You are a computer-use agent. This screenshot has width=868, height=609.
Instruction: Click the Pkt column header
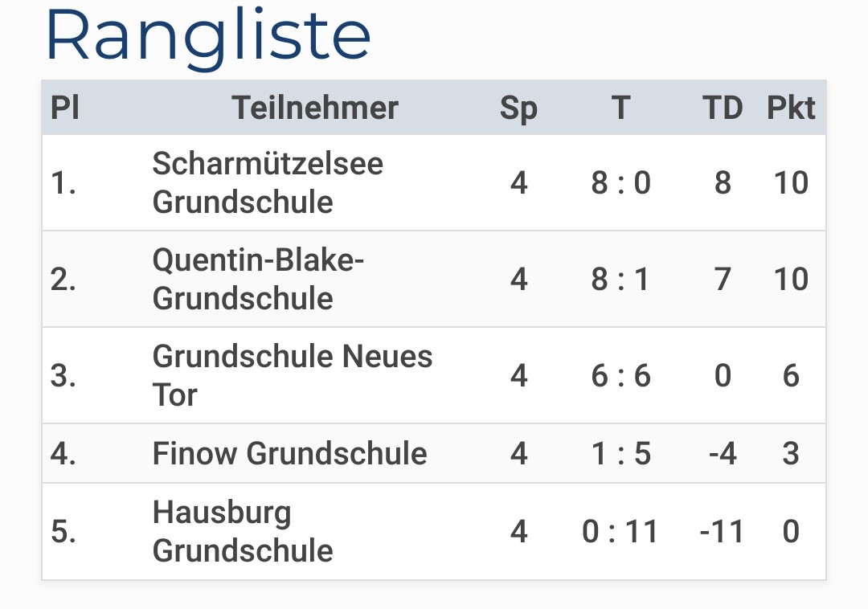(791, 108)
